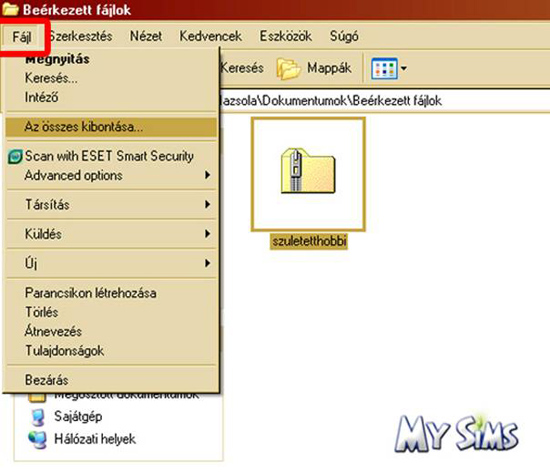Click the folder icon in title bar
Viewport: 550px width, 473px height.
tap(10, 9)
